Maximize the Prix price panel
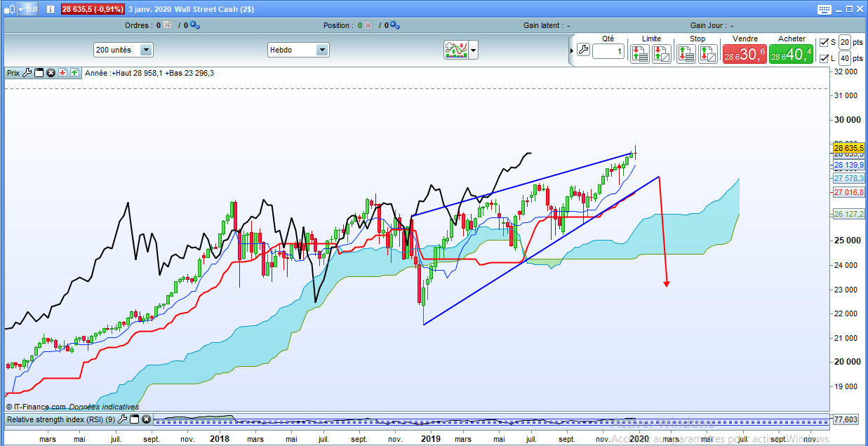The width and height of the screenshot is (868, 446). point(39,72)
